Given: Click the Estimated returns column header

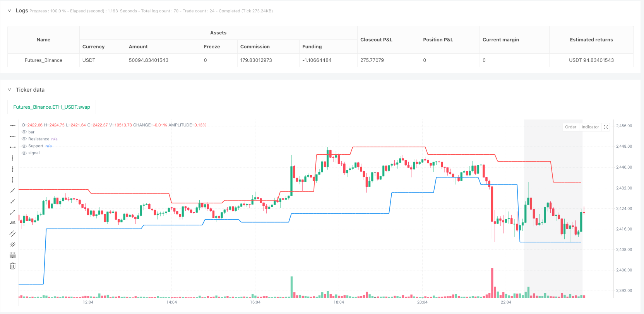Looking at the screenshot, I should pyautogui.click(x=591, y=40).
